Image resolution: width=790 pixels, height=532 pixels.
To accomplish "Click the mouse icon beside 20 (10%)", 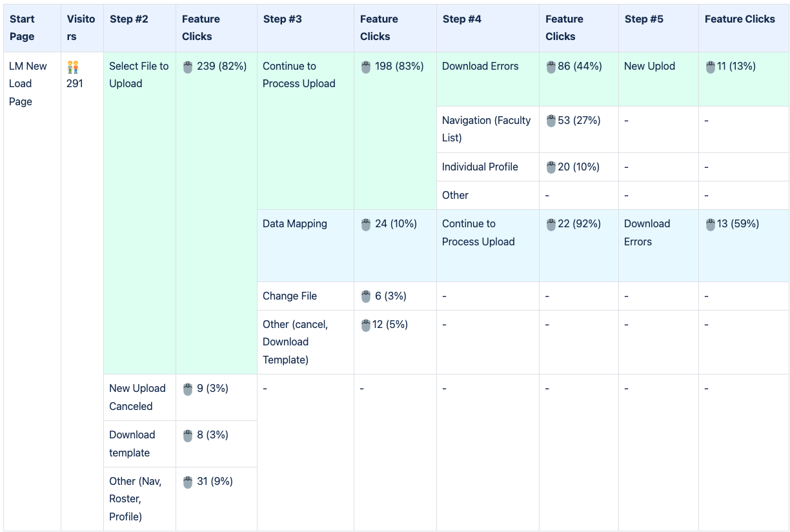I will [x=551, y=167].
